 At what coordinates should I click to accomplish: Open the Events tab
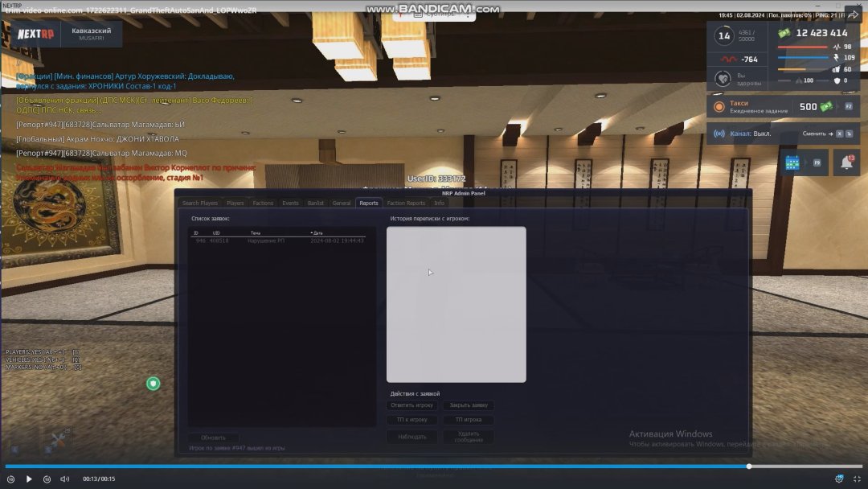[290, 203]
